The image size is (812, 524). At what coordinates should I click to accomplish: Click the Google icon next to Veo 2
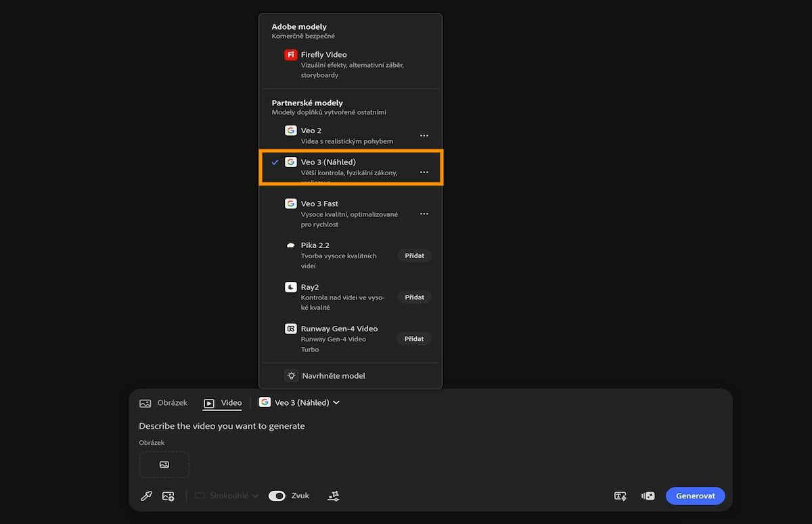[291, 130]
